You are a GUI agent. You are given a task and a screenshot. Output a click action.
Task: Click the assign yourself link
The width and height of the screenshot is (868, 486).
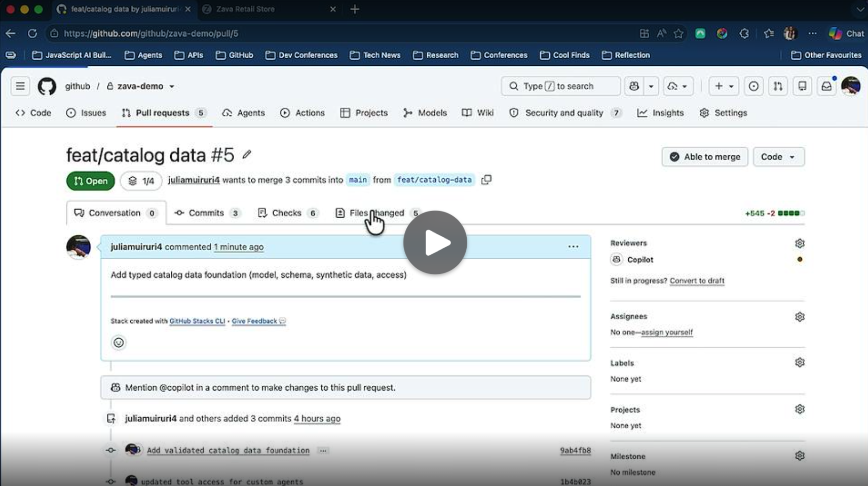[x=667, y=332]
